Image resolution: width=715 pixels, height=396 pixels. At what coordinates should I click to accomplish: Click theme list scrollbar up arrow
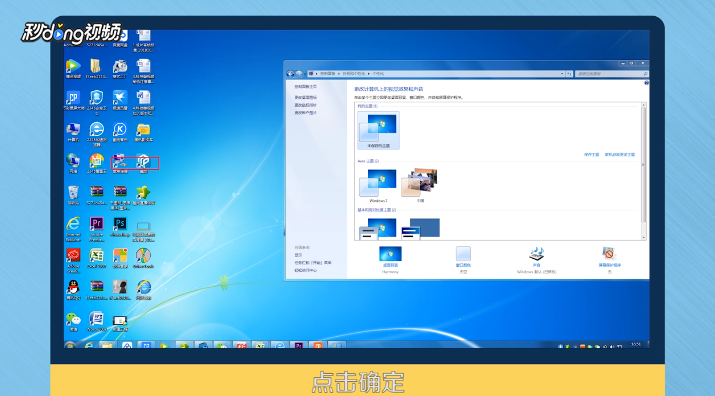(x=644, y=105)
